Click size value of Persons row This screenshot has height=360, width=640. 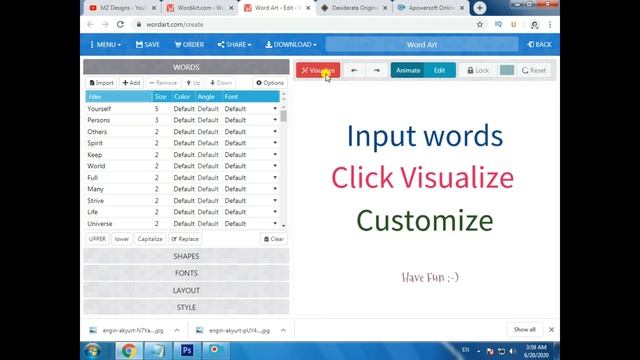pos(156,120)
